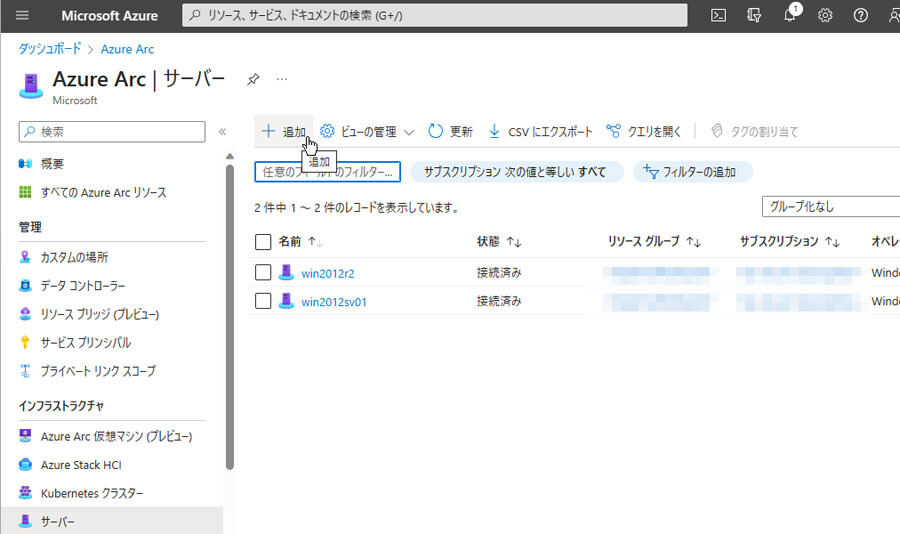This screenshot has height=534, width=900.
Task: Click the 接続済み status in win2012sv01 row
Action: [499, 301]
